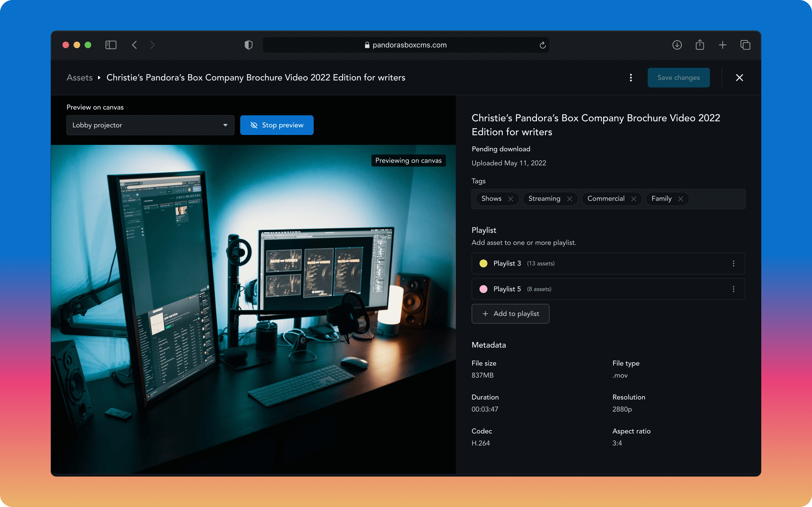
Task: Remove the Family tag
Action: pos(680,199)
